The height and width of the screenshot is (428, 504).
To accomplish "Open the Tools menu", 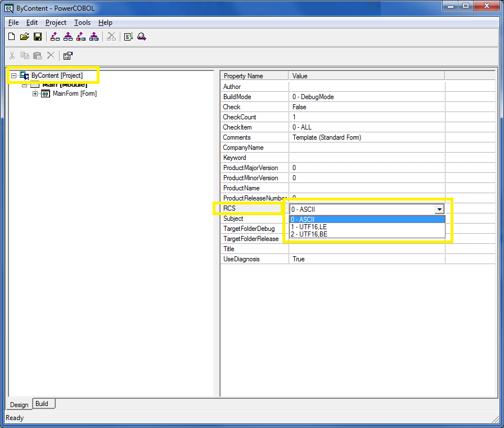I will tap(82, 23).
